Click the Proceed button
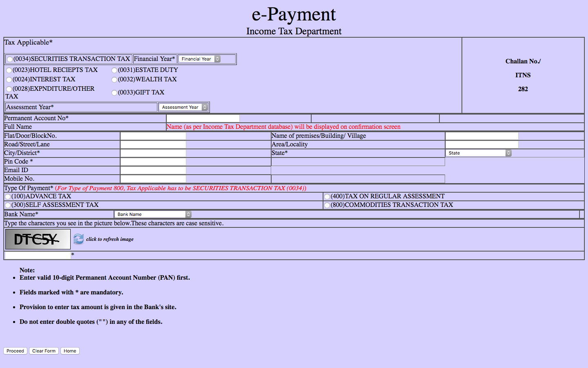 tap(15, 350)
